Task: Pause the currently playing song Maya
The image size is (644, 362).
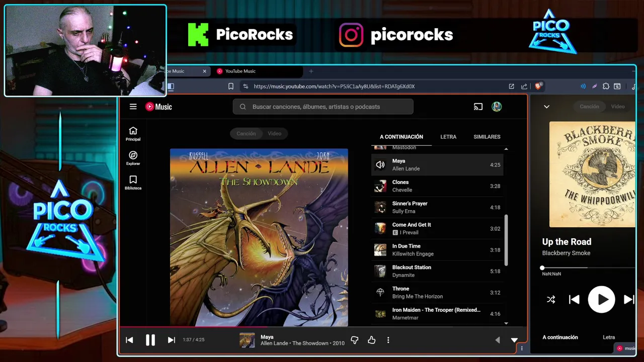Action: point(150,340)
